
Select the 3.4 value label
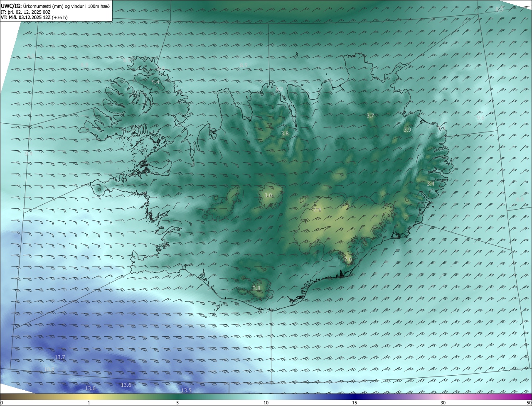tap(431, 183)
